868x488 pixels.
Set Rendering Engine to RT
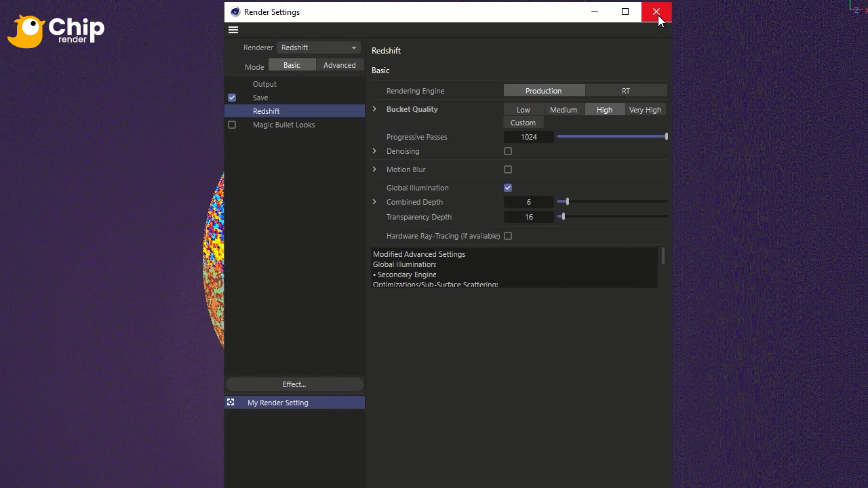click(626, 91)
